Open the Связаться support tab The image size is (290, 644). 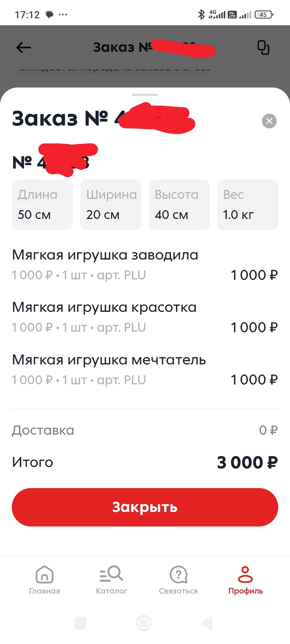pyautogui.click(x=178, y=580)
